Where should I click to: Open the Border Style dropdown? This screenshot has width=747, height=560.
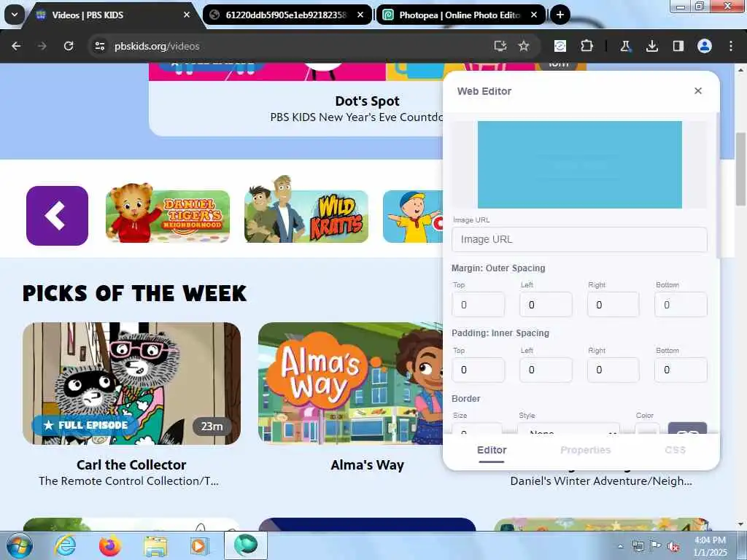(x=569, y=428)
